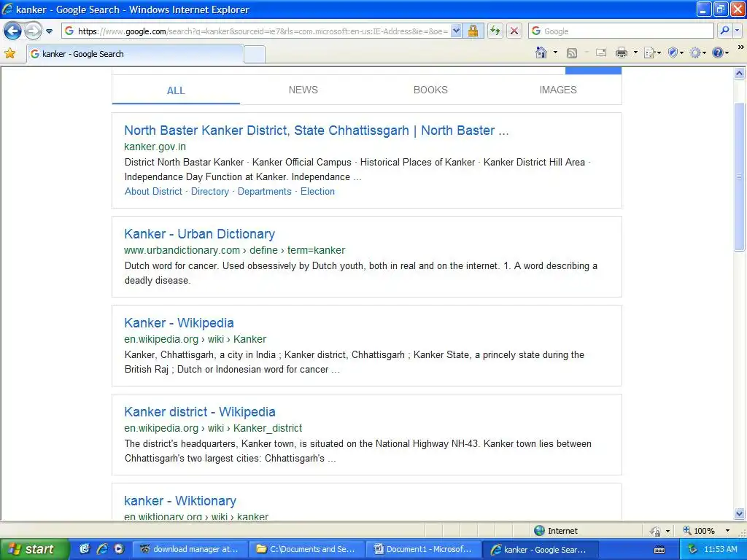Switch to 'C:\Documents and Se...' taskbar window
747x560 pixels.
307,549
